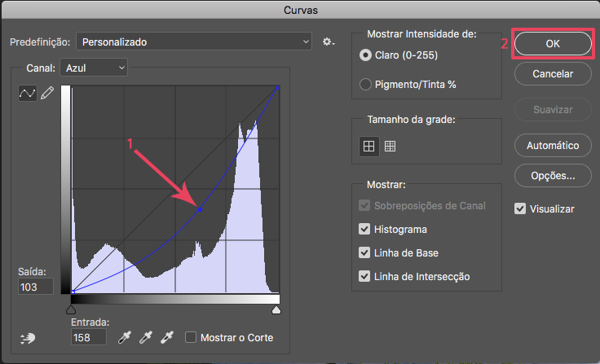Open the Canal channel dropdown
The height and width of the screenshot is (364, 600).
[94, 68]
